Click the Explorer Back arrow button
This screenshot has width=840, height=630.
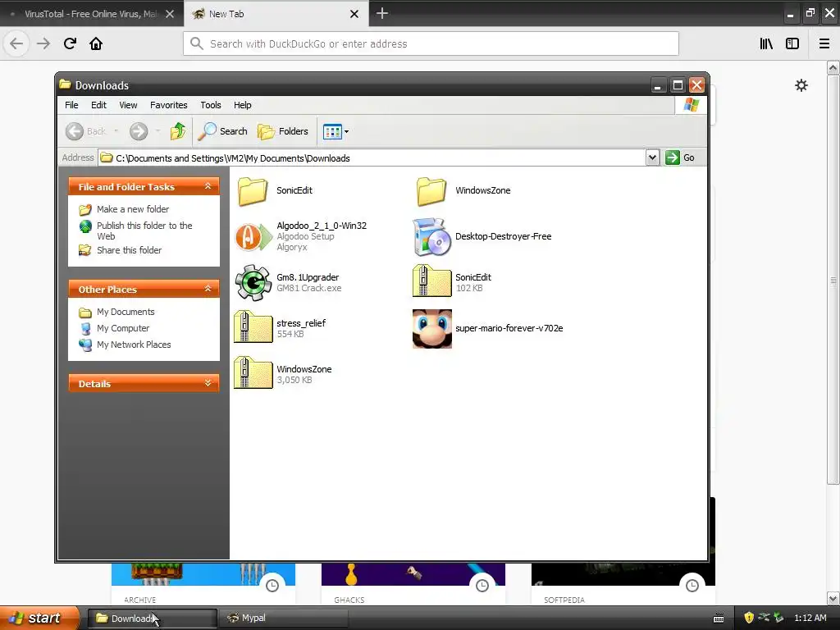[75, 131]
